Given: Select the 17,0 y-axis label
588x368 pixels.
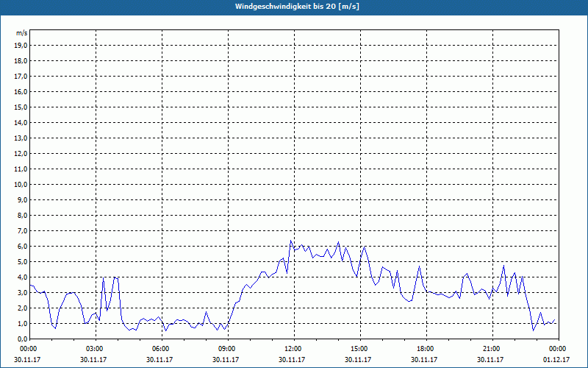Looking at the screenshot, I should pos(21,77).
